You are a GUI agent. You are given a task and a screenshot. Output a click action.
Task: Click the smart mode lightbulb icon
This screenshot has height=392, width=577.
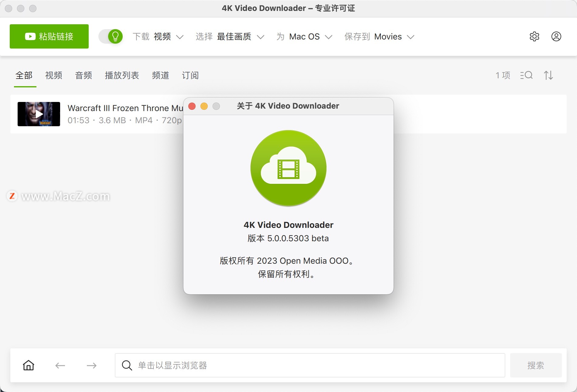(x=115, y=36)
